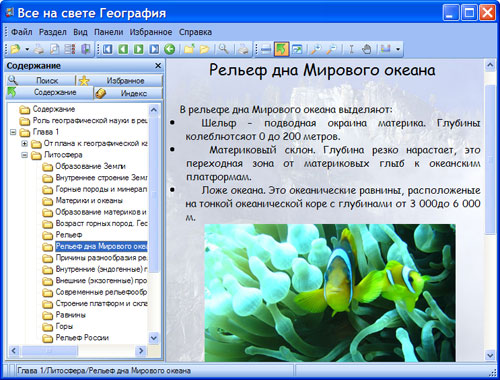Select the text cursor tool
Viewport: 500px width, 380px height.
(x=351, y=49)
